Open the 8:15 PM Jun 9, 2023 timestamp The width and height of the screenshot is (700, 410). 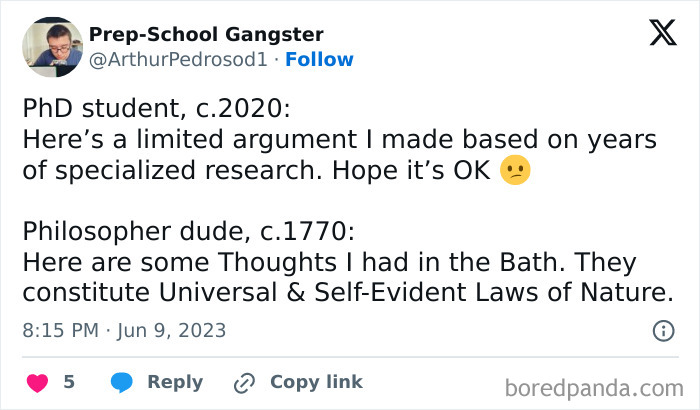[124, 330]
